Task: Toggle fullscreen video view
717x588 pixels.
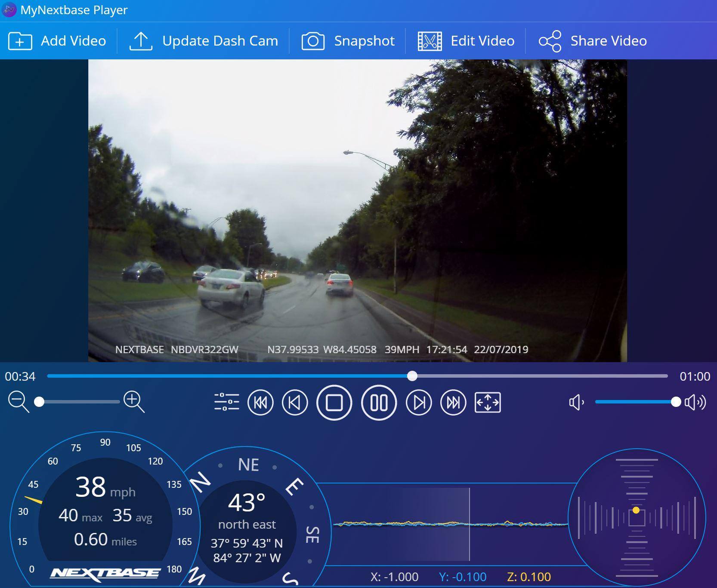Action: coord(488,403)
